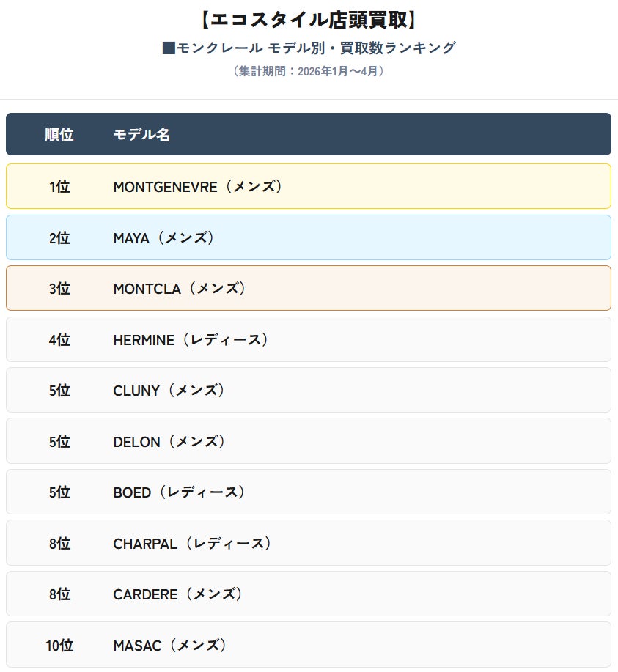Select the モンクレール モデル別 ranking subtitle
The width and height of the screenshot is (618, 672).
309,48
